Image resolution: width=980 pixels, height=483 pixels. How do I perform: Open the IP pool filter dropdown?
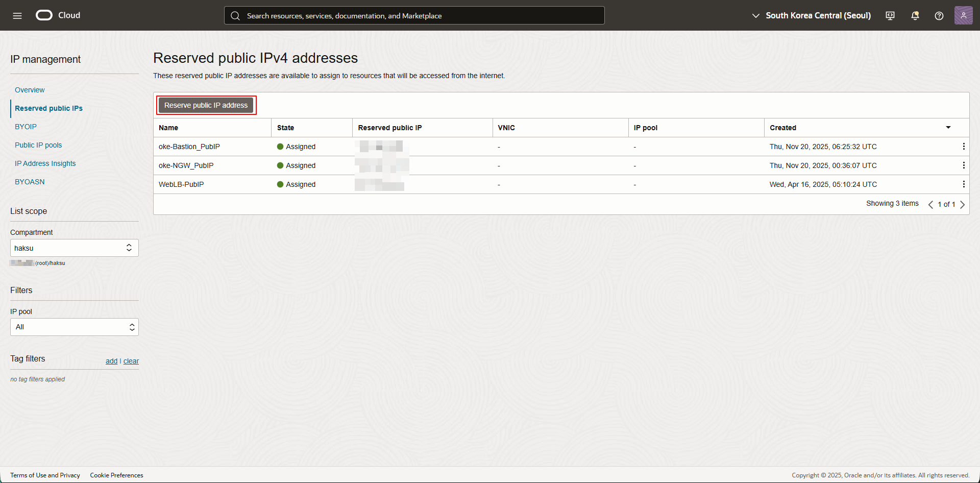pos(75,327)
